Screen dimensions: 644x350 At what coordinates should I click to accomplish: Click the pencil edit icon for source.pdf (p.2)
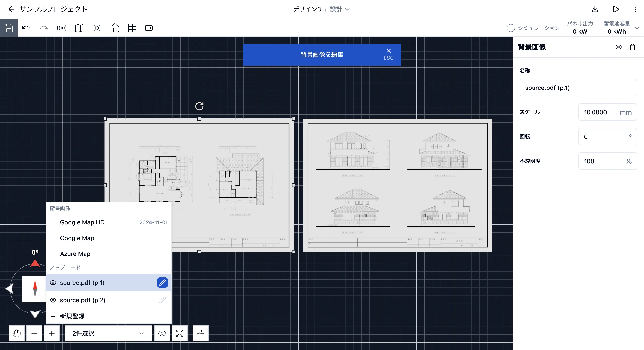163,300
